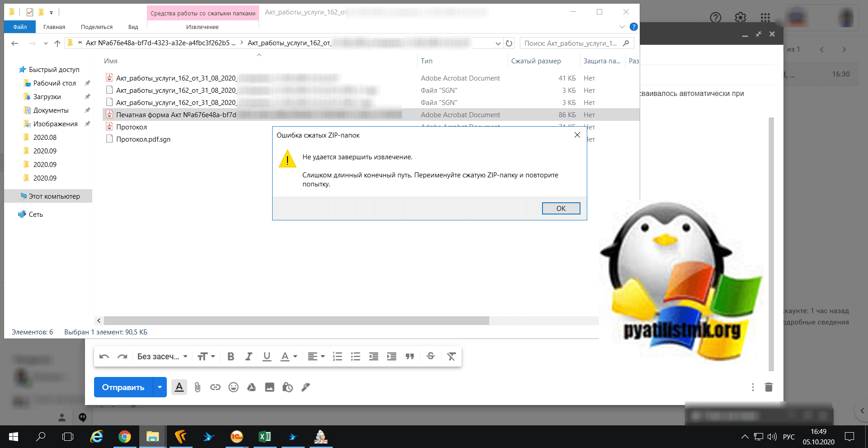This screenshot has height=448, width=868.
Task: Increase indent in compose toolbar
Action: coord(392,357)
